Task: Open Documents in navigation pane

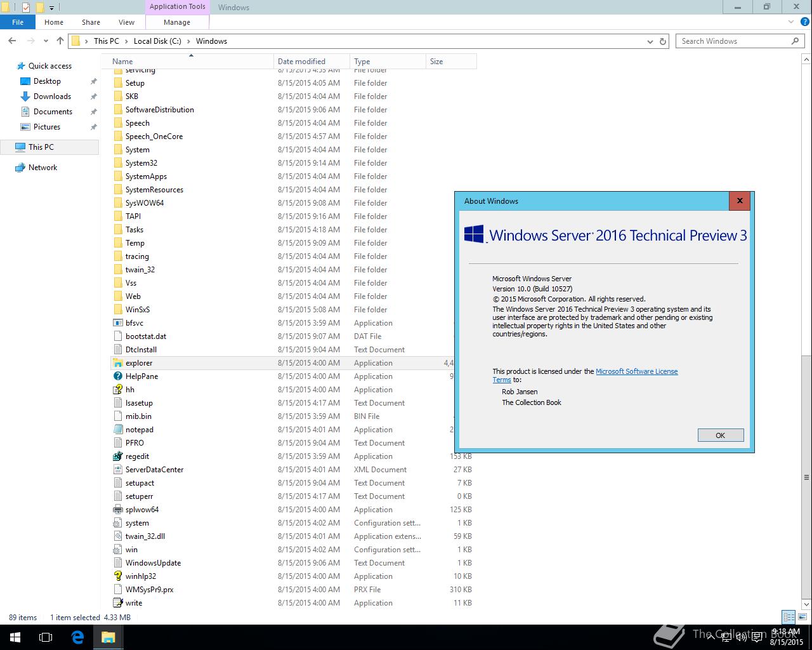Action: [x=53, y=112]
